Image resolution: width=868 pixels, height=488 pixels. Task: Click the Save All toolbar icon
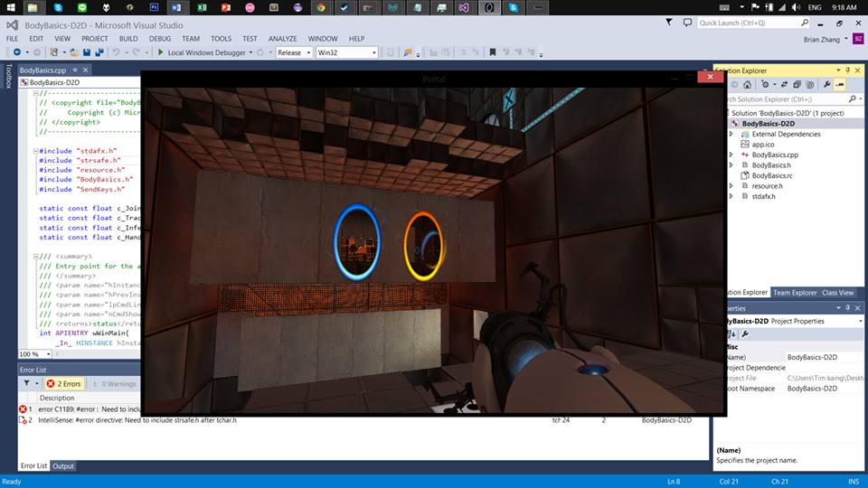99,52
